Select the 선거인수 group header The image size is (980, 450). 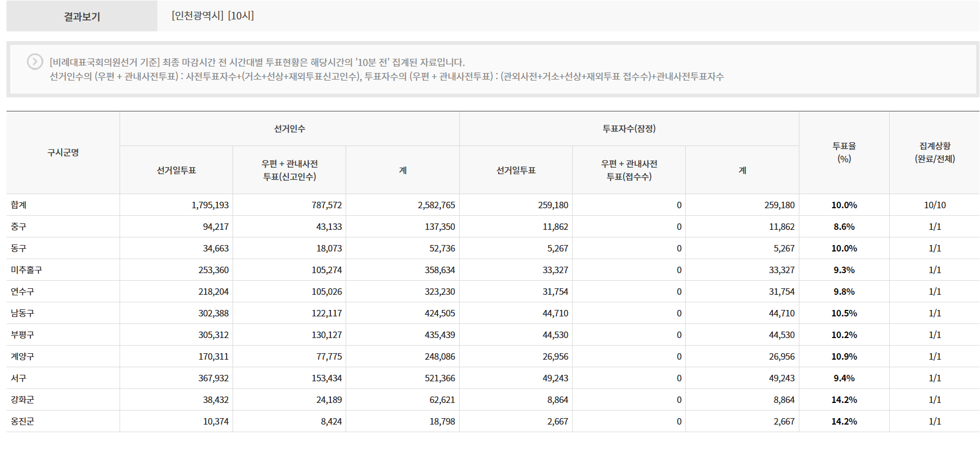pos(289,129)
